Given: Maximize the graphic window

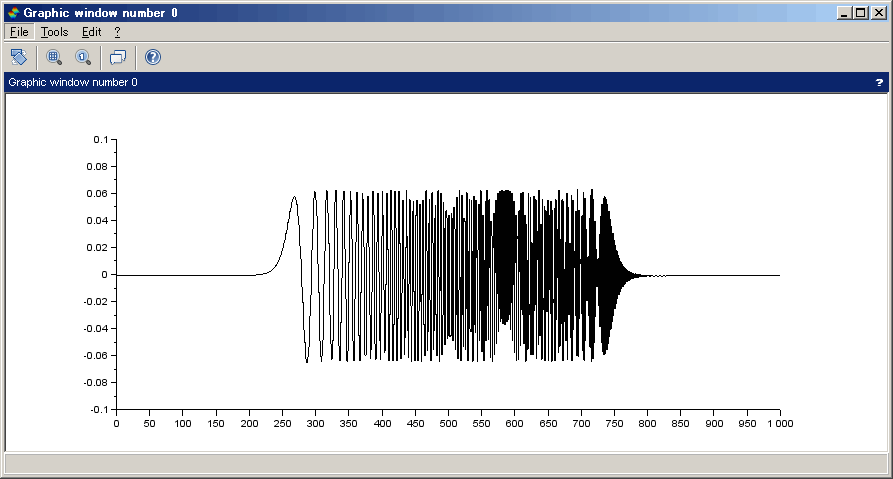Looking at the screenshot, I should coord(861,13).
